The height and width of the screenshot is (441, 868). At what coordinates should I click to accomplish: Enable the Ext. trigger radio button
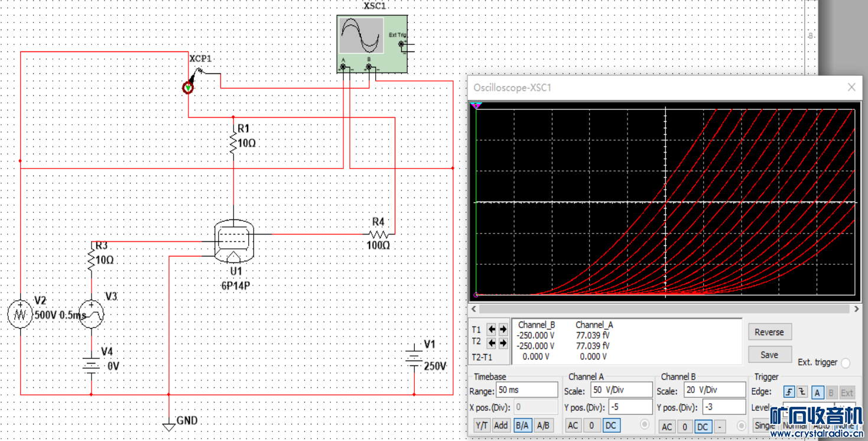[846, 363]
